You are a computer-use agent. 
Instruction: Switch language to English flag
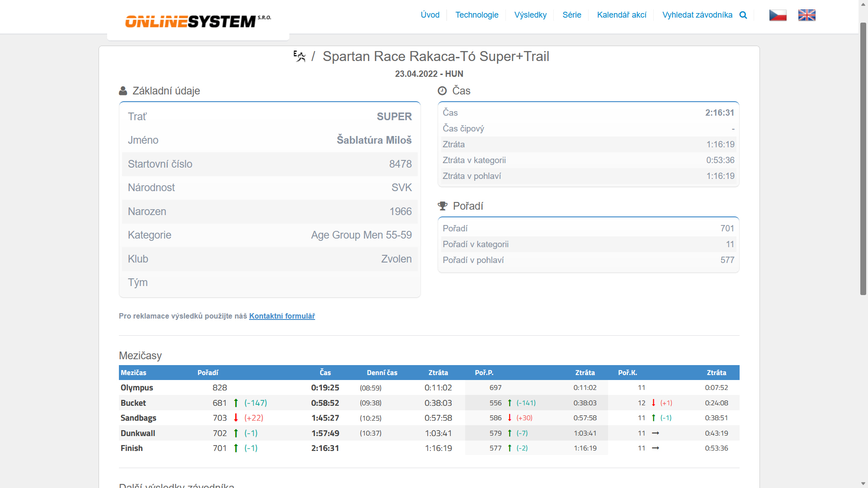pos(807,15)
